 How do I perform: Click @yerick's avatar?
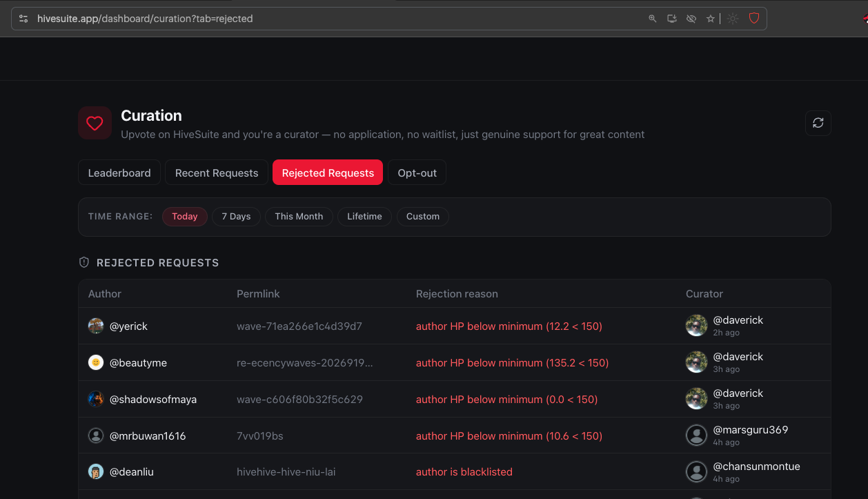[96, 326]
